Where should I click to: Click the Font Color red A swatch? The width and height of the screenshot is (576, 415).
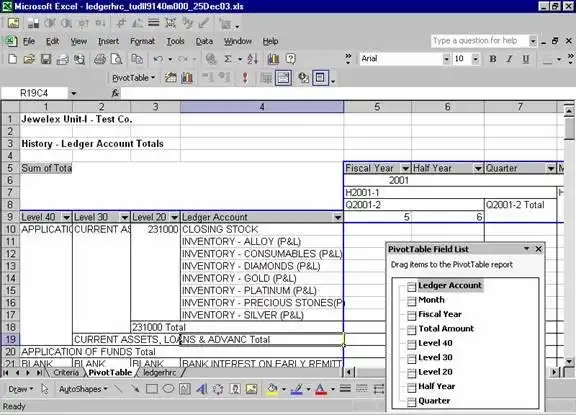point(321,389)
